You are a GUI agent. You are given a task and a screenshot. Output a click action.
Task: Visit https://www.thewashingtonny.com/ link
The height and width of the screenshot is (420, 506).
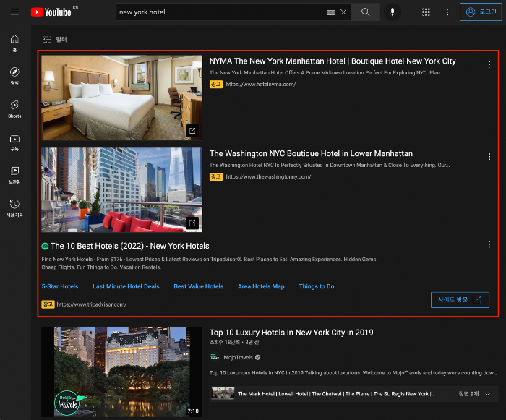pyautogui.click(x=268, y=176)
